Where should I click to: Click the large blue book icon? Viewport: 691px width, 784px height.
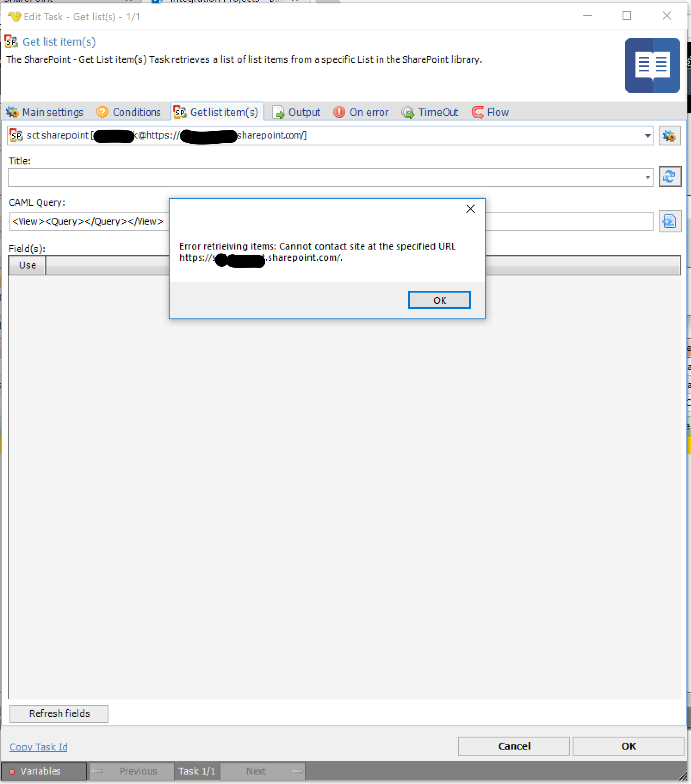click(652, 65)
